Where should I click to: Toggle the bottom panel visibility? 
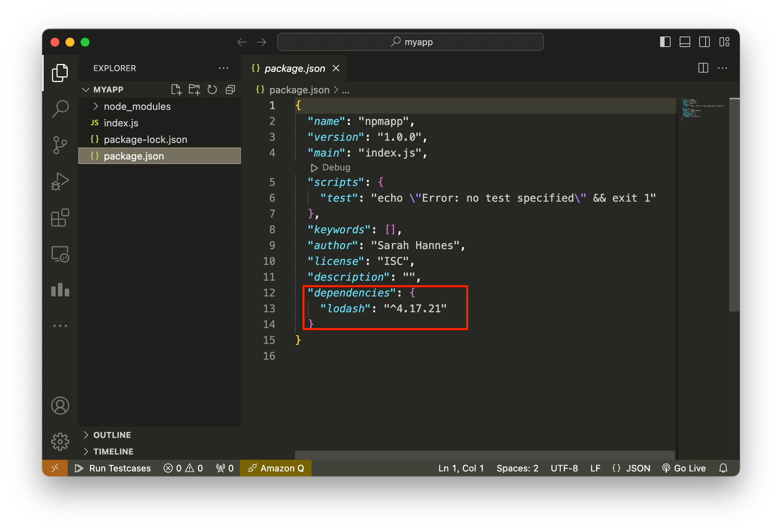pos(685,42)
